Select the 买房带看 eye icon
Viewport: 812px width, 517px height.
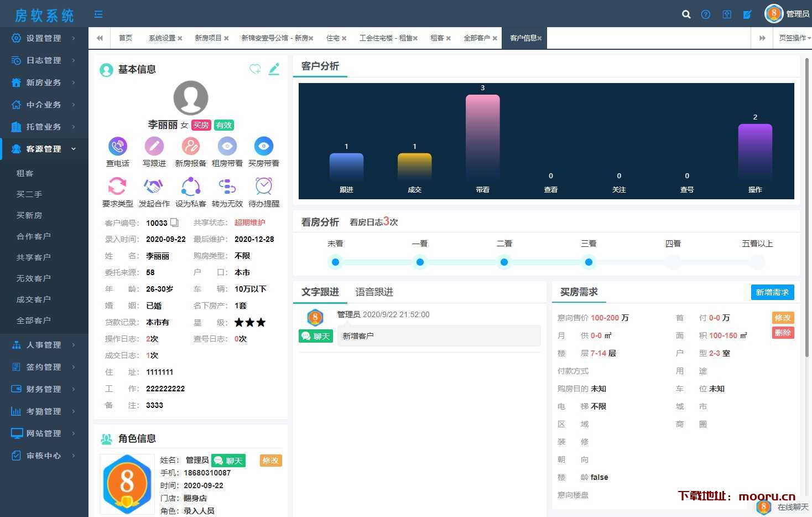coord(264,146)
